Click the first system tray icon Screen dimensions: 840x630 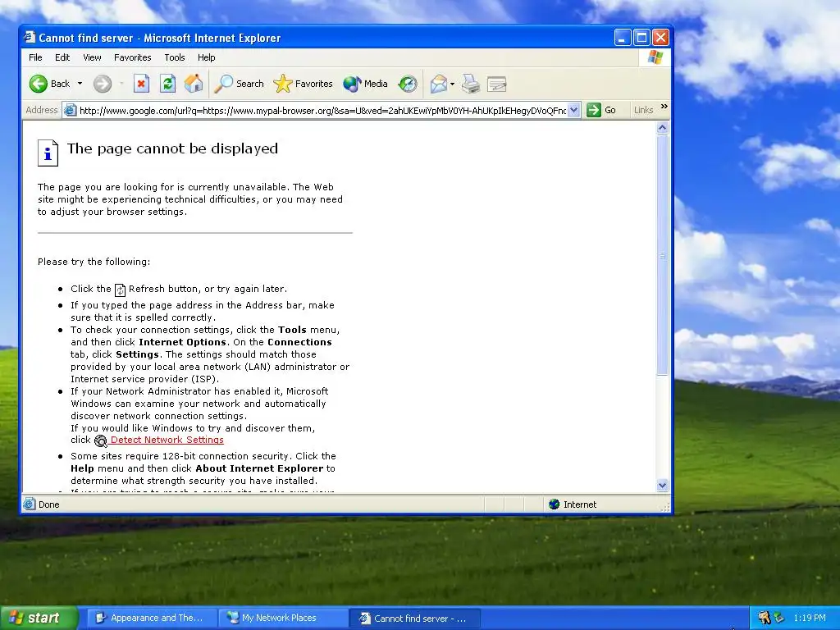[764, 618]
